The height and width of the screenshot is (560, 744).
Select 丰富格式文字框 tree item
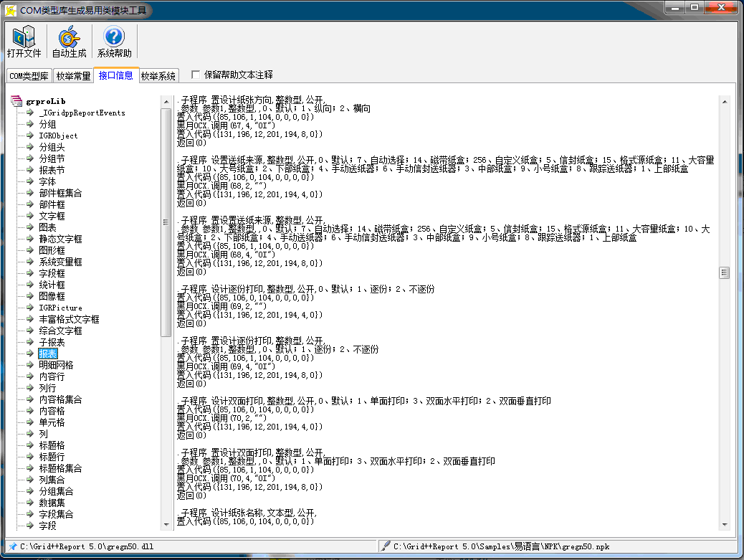pos(70,319)
